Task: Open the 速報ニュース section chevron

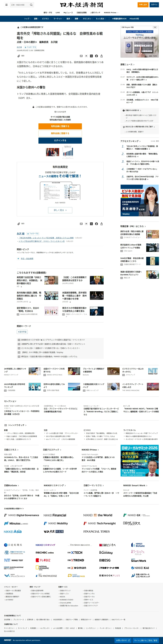Action: pyautogui.click(x=134, y=64)
